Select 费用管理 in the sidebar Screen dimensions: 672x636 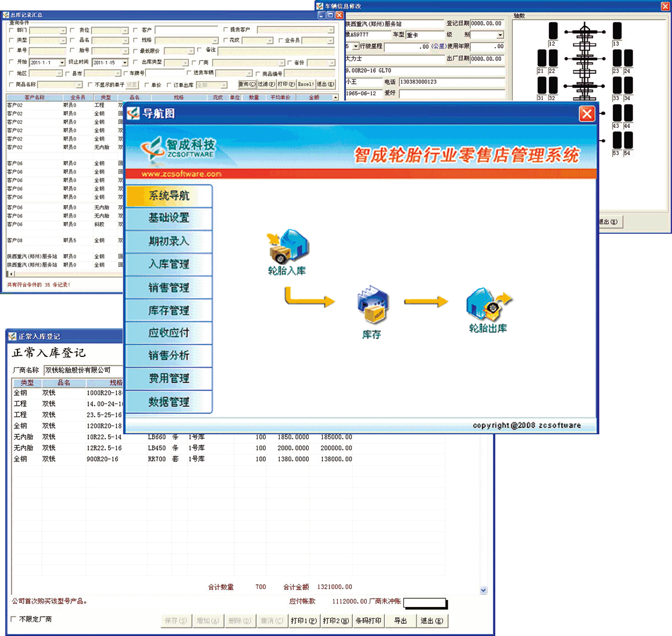pos(169,379)
